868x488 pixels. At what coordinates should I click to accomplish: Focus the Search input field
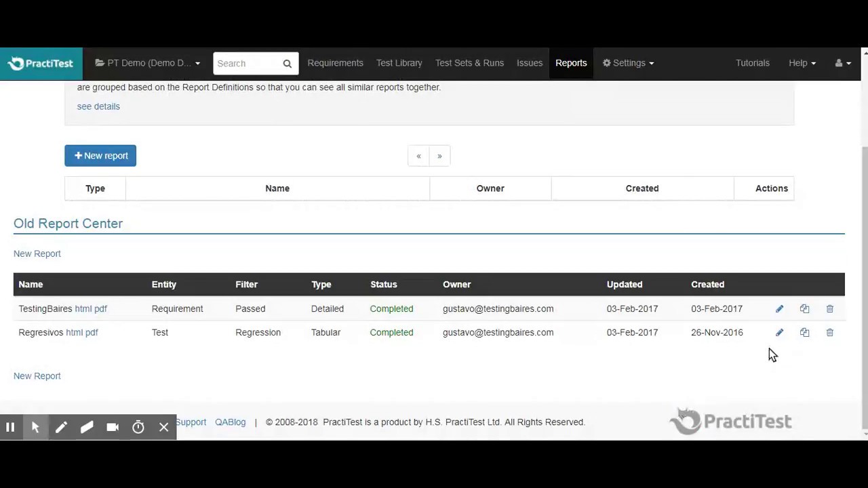[x=246, y=64]
